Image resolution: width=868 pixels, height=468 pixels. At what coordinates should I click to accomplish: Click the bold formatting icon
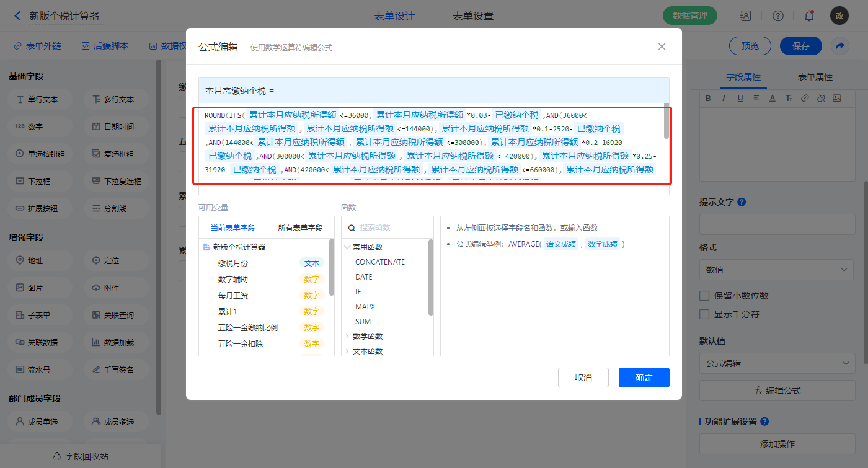click(707, 98)
